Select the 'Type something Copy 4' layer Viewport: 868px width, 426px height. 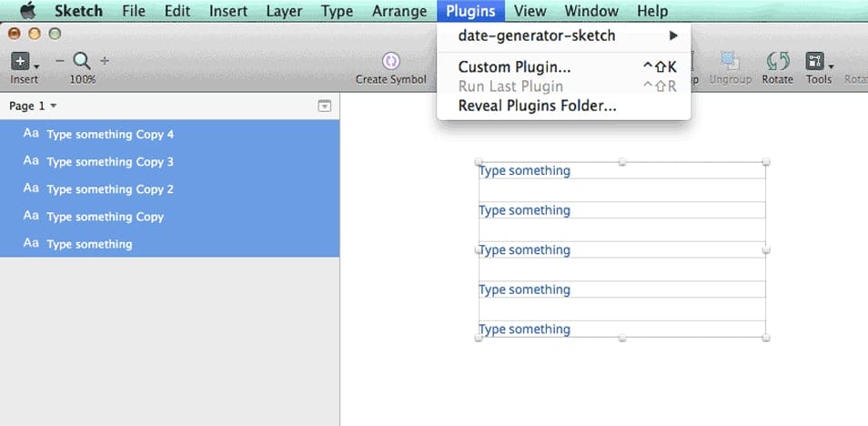click(x=109, y=135)
